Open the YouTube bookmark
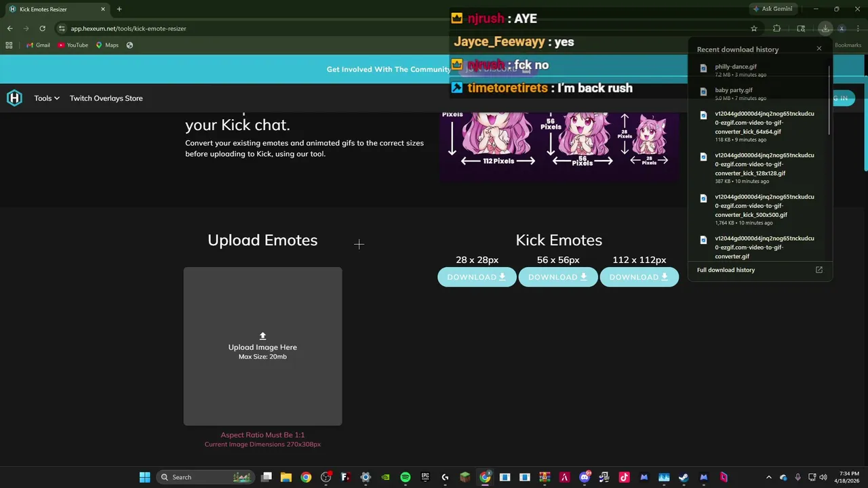868x488 pixels. (73, 45)
